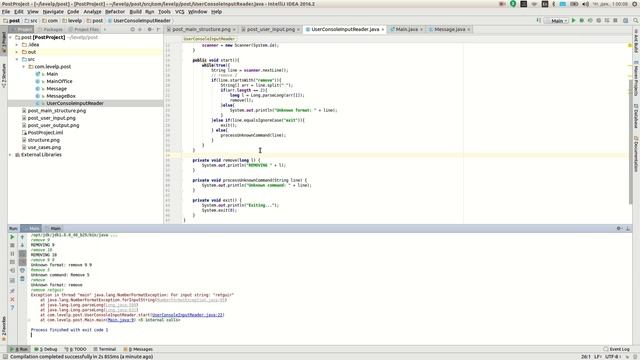Select MessageBox class in project tree

click(60, 96)
